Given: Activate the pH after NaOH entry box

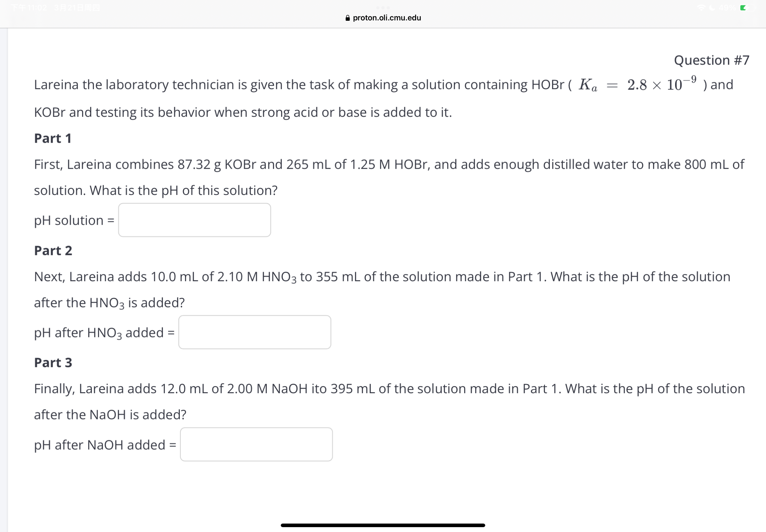Looking at the screenshot, I should point(256,445).
